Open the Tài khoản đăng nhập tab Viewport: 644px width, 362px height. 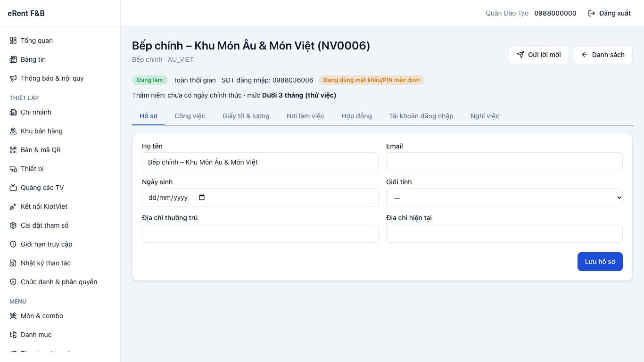coord(421,116)
